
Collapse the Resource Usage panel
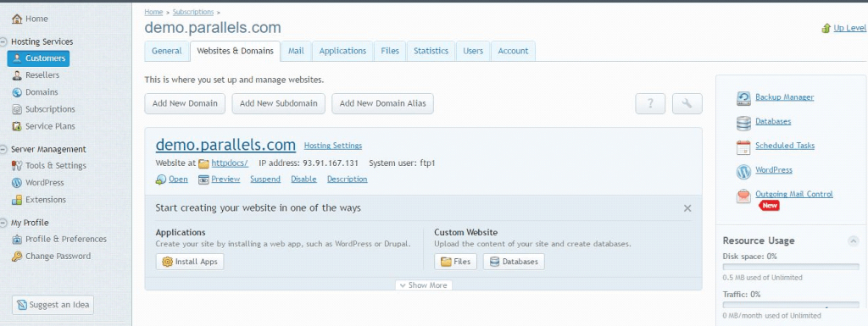pos(853,241)
